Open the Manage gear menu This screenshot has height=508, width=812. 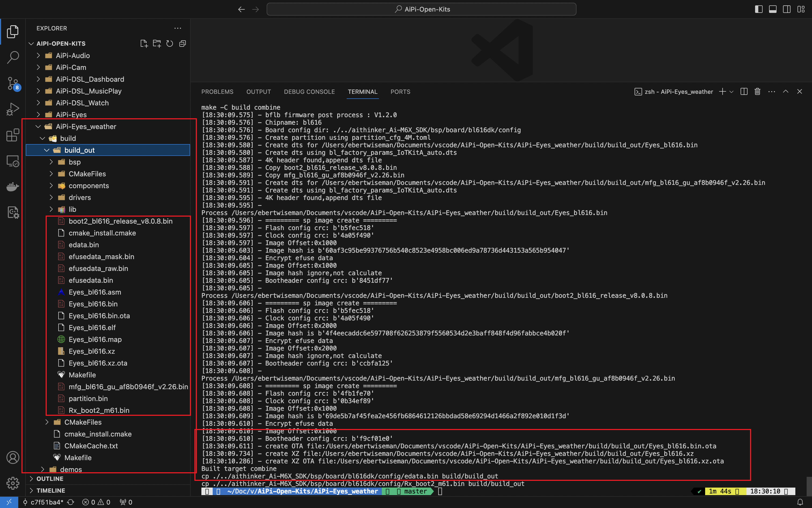13,483
